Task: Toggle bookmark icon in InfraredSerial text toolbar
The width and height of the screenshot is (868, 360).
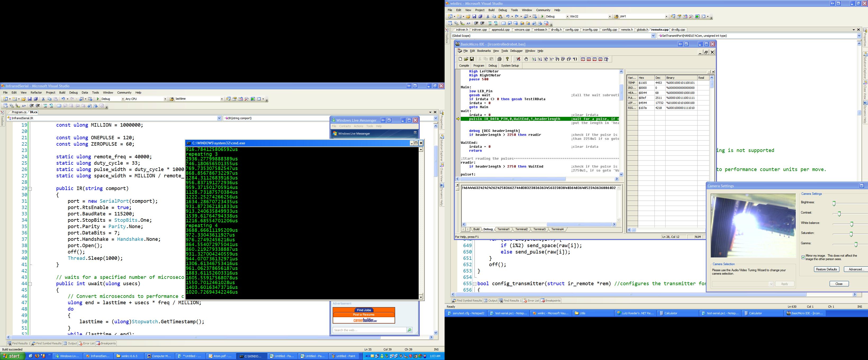Action: click(x=59, y=106)
